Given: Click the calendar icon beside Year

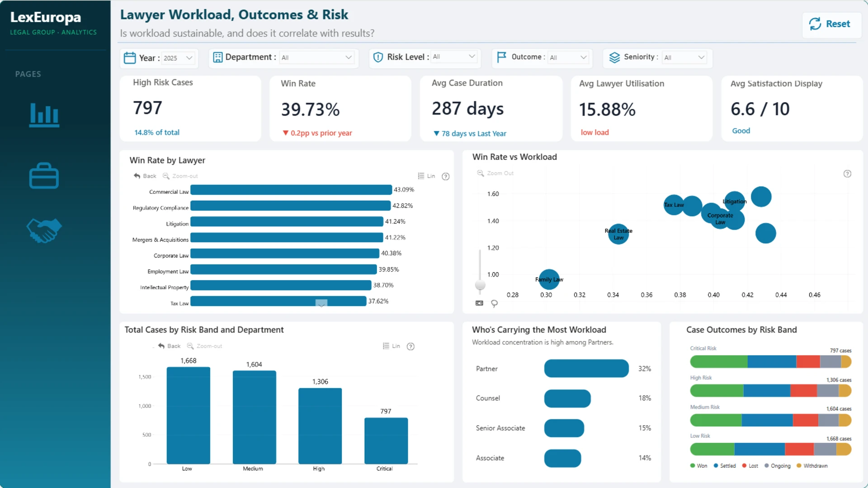Looking at the screenshot, I should coord(130,58).
